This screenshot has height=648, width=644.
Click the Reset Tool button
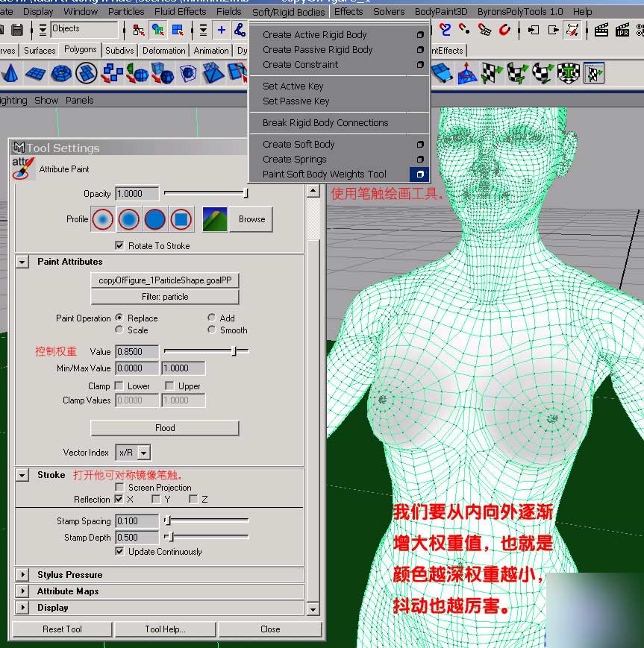tap(61, 629)
